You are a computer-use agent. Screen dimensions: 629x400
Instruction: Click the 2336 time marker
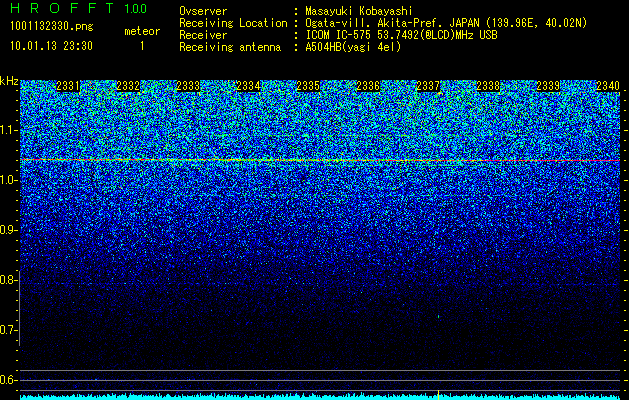pos(368,86)
